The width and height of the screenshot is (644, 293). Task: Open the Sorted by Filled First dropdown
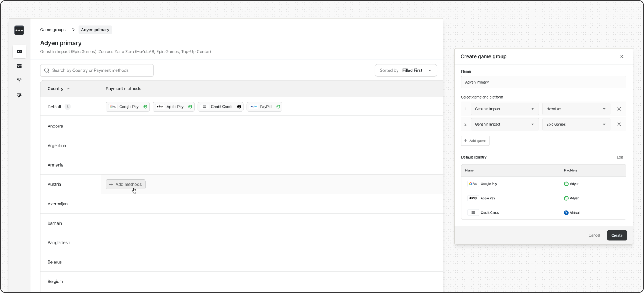(x=406, y=70)
